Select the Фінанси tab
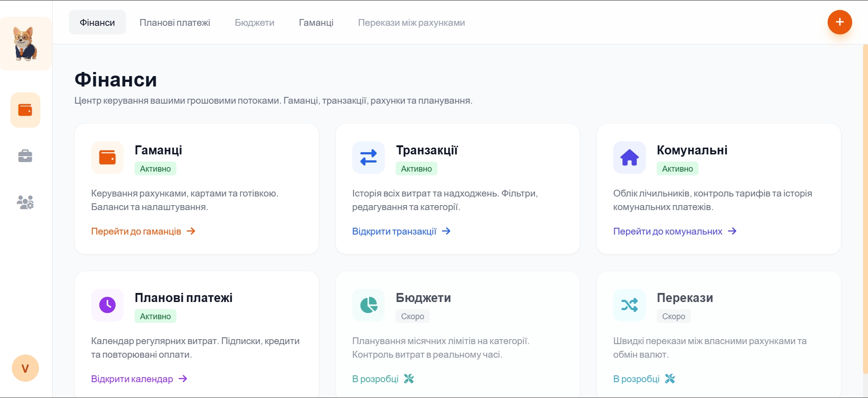 coord(97,23)
